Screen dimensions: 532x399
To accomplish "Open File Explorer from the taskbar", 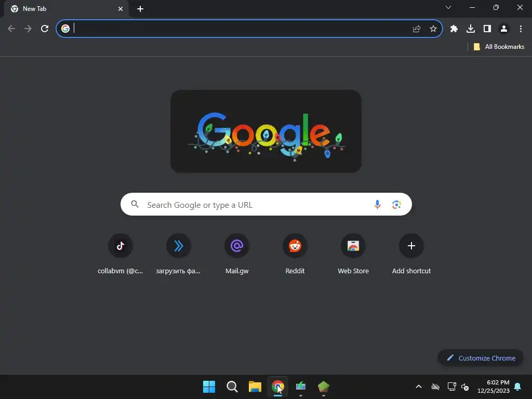I will pyautogui.click(x=255, y=387).
